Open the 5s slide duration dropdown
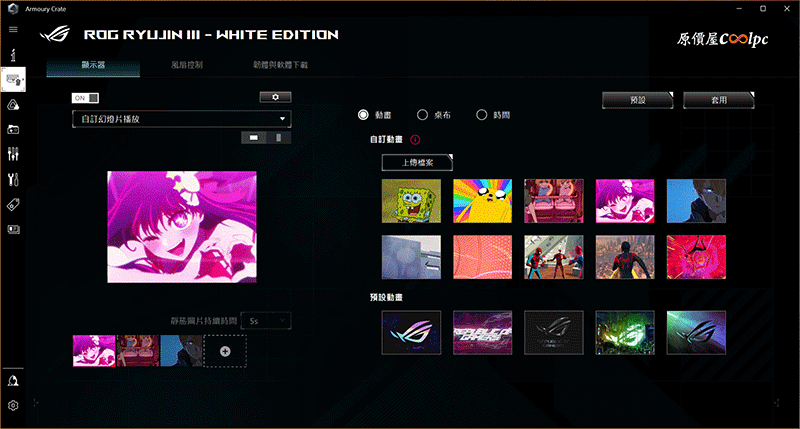This screenshot has width=800, height=429. click(266, 321)
